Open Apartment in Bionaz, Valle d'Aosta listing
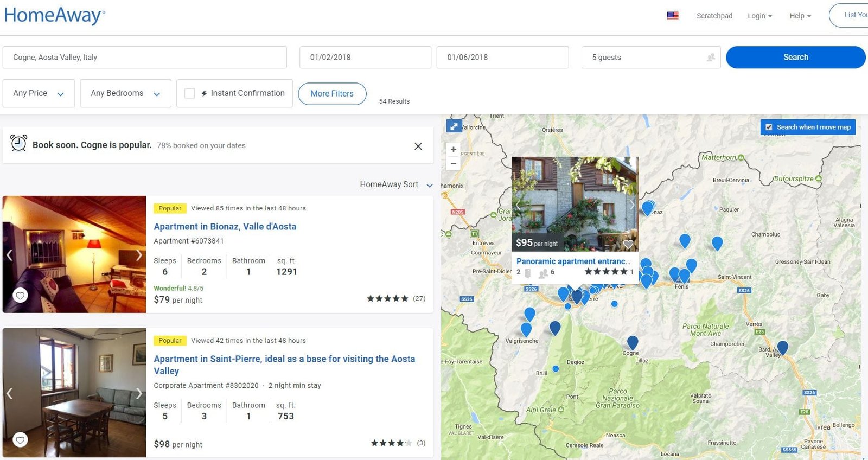This screenshot has width=868, height=460. pyautogui.click(x=225, y=227)
